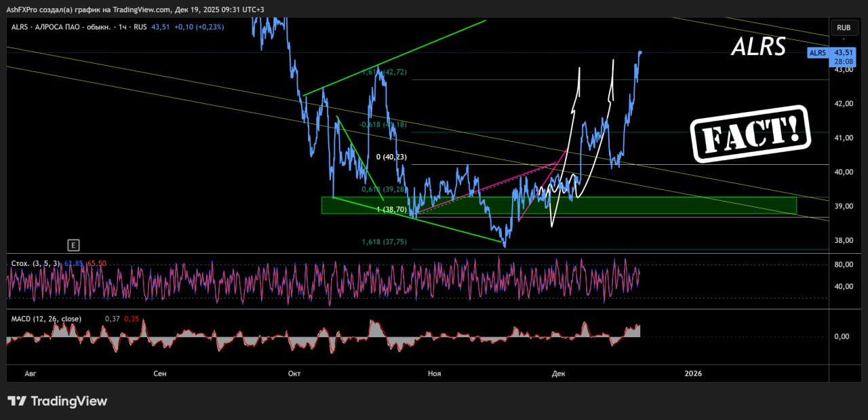This screenshot has width=868, height=420.
Task: Select the green support zone rectangle
Action: [678, 205]
